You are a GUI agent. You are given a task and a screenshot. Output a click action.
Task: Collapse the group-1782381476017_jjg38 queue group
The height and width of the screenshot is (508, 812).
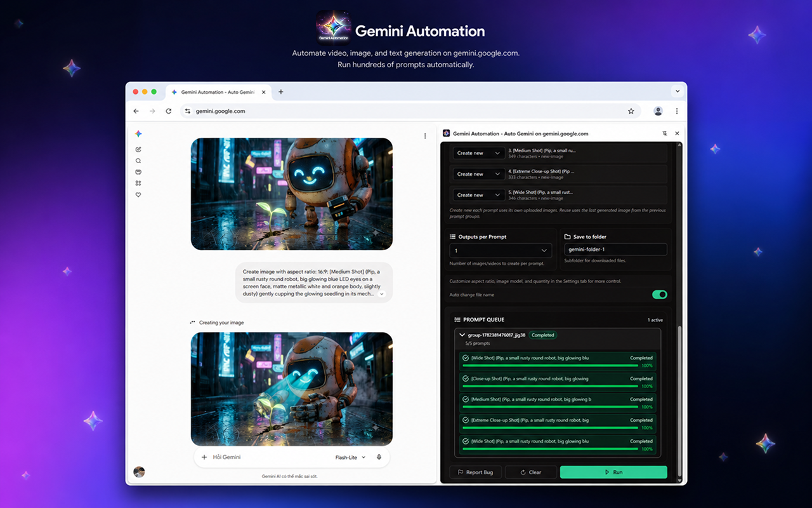(x=462, y=335)
